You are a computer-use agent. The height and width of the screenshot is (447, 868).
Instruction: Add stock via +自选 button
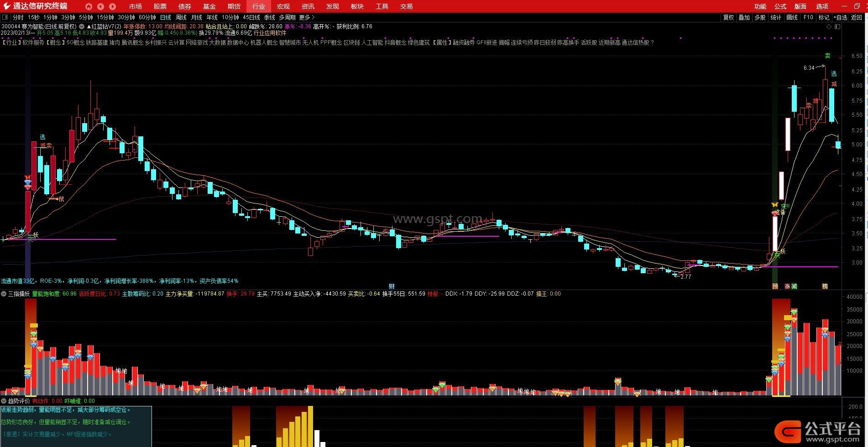(841, 17)
